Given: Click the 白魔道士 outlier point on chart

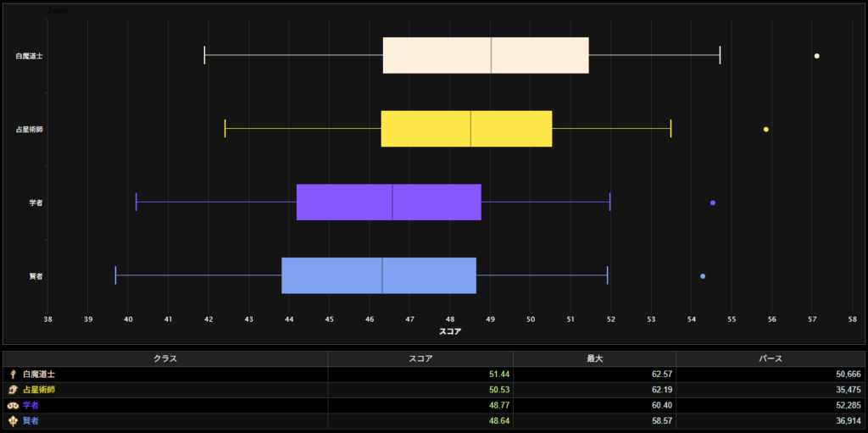Looking at the screenshot, I should (816, 56).
